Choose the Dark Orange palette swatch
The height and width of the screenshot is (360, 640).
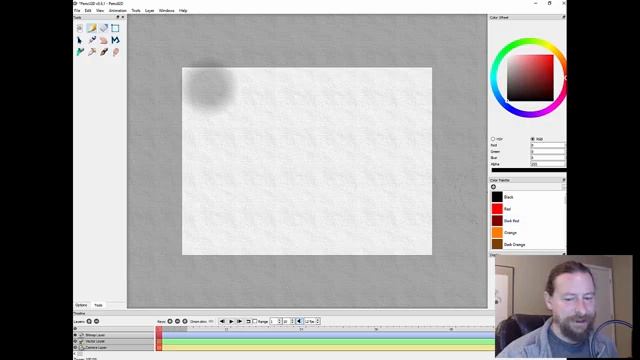point(497,244)
